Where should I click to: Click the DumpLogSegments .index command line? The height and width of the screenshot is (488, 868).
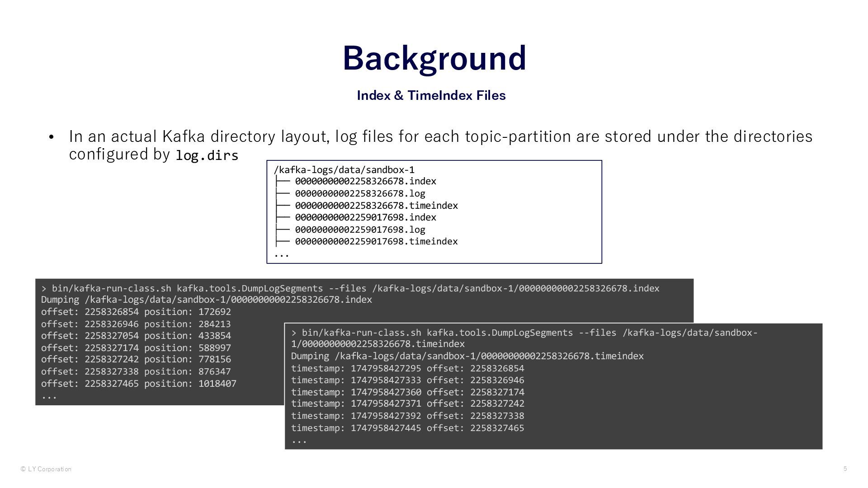[350, 288]
